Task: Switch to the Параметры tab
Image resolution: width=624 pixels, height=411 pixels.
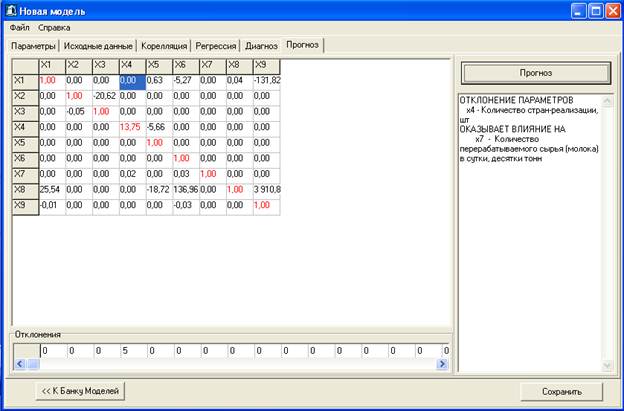Action: 33,46
